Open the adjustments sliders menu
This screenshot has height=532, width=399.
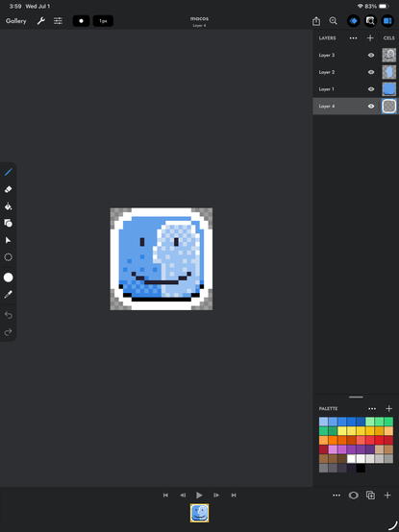coord(58,21)
